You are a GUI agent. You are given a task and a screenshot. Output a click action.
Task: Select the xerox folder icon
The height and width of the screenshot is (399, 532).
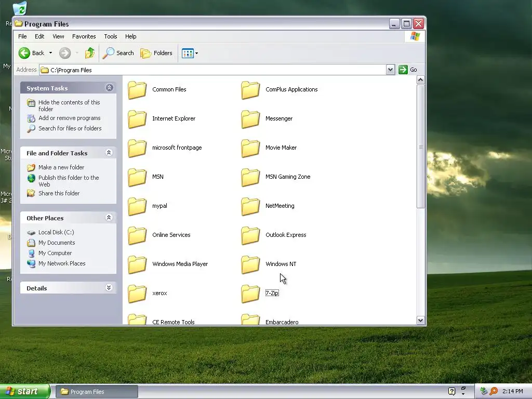(x=137, y=294)
